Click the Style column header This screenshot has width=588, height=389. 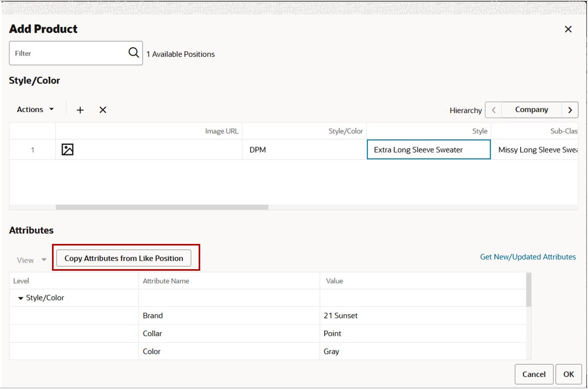(429, 131)
